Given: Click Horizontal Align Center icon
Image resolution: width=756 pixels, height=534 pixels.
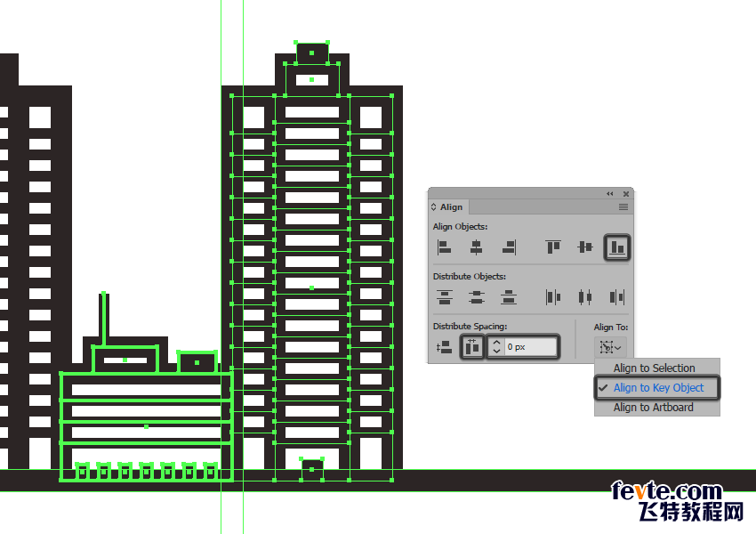Looking at the screenshot, I should pyautogui.click(x=477, y=247).
